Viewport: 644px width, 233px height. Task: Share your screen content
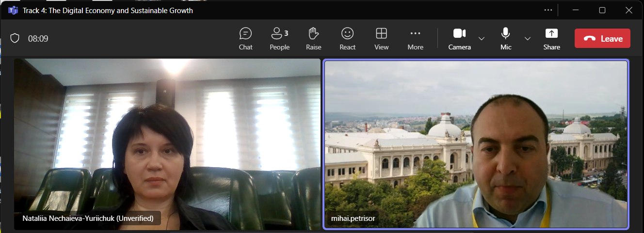(551, 39)
